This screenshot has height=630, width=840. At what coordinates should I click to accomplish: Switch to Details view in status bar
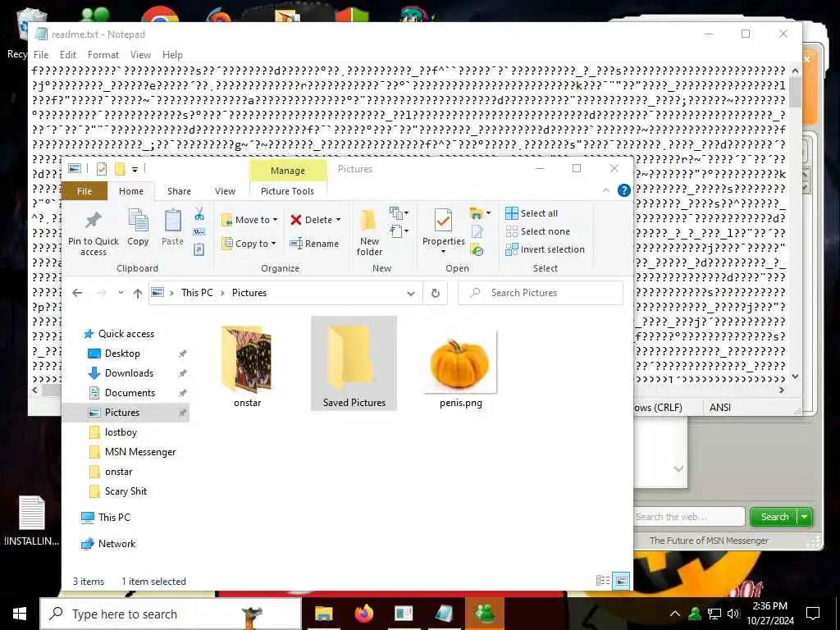tap(603, 581)
